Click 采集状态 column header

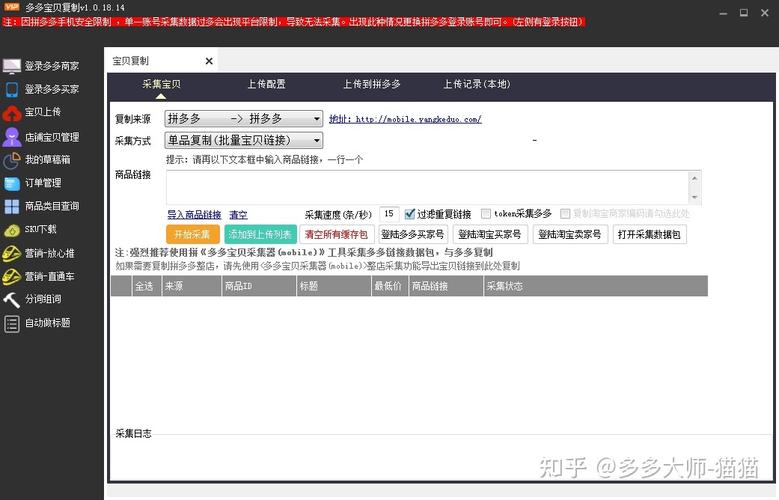coord(596,286)
